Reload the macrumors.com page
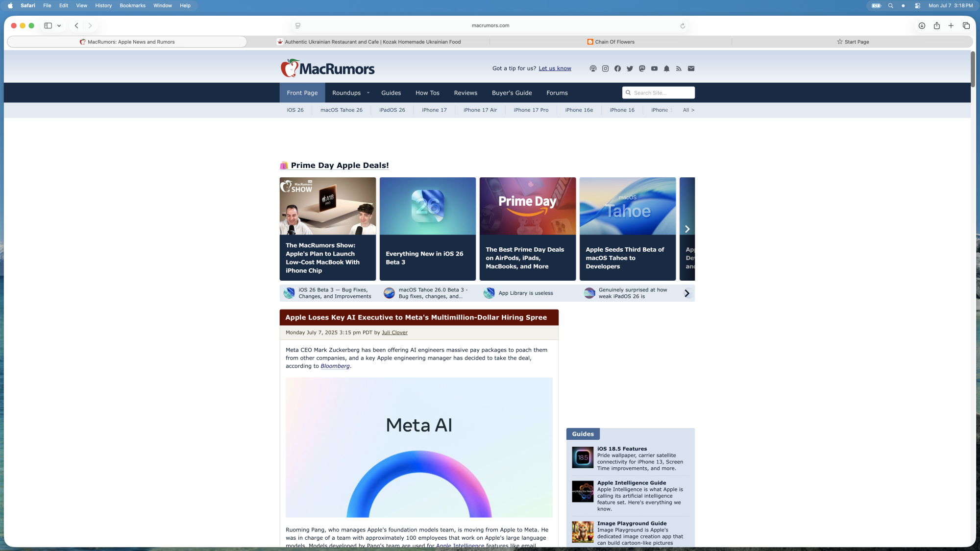The image size is (980, 551). click(x=683, y=26)
